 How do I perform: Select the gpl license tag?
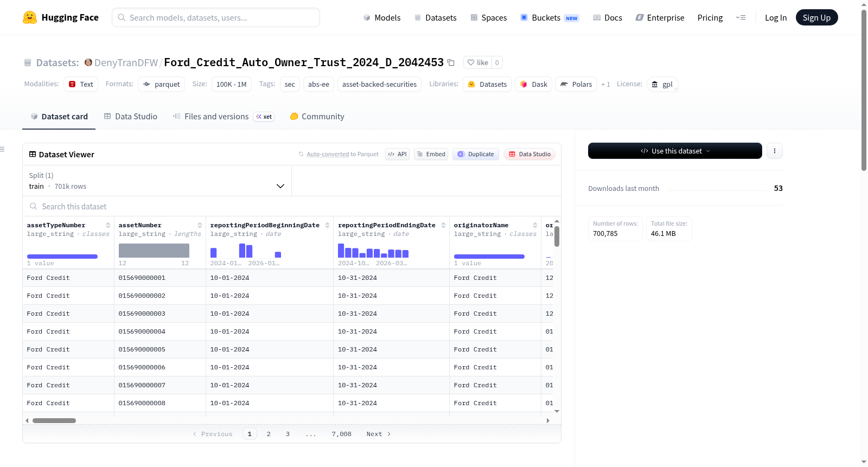[662, 84]
